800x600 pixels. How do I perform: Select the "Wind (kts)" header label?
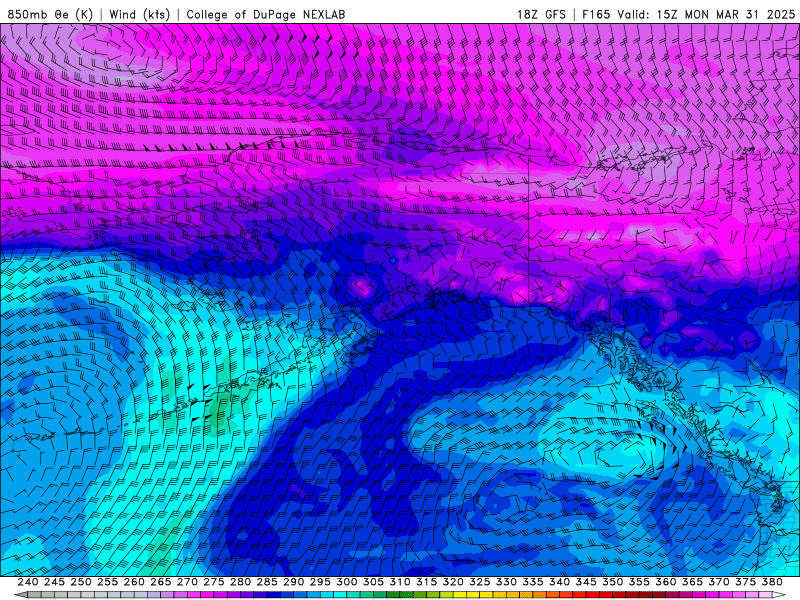(x=140, y=14)
